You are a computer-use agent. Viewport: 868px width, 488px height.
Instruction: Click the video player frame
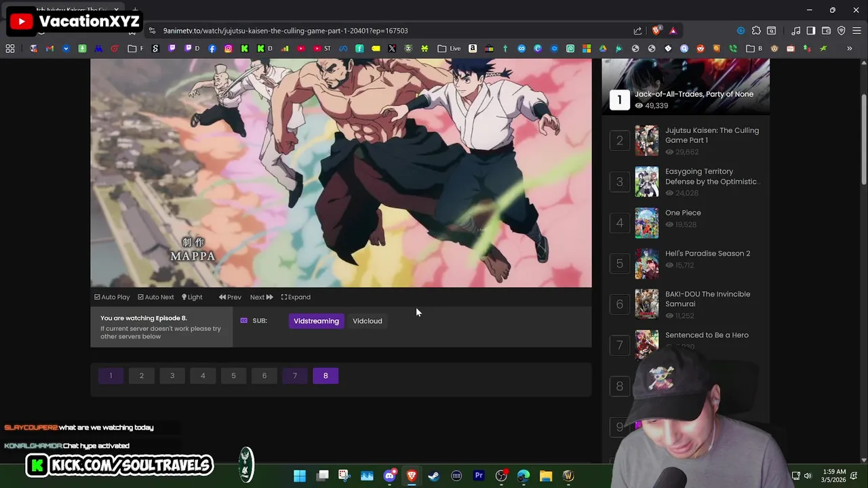pos(341,173)
